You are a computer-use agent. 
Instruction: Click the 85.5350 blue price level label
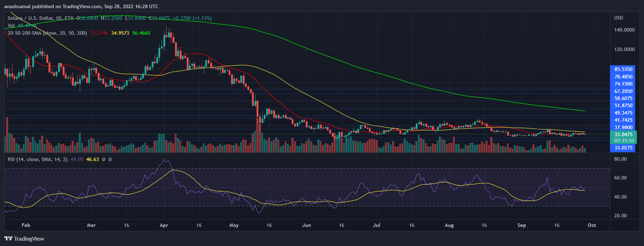[623, 69]
